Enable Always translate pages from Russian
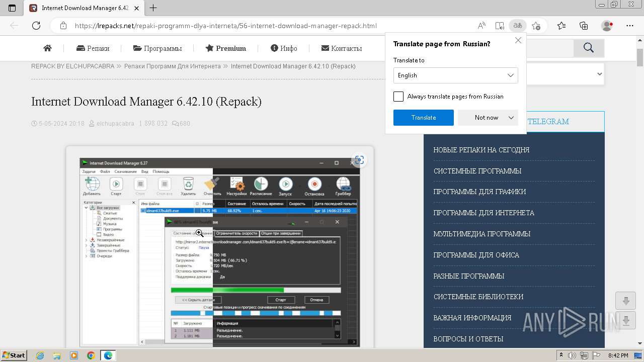644x362 pixels. (398, 97)
